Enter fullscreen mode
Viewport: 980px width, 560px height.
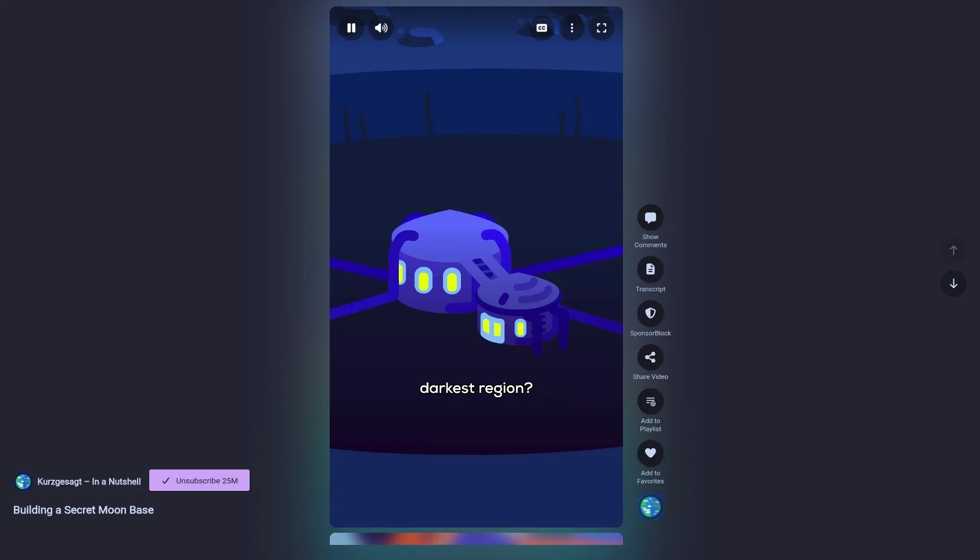coord(601,28)
